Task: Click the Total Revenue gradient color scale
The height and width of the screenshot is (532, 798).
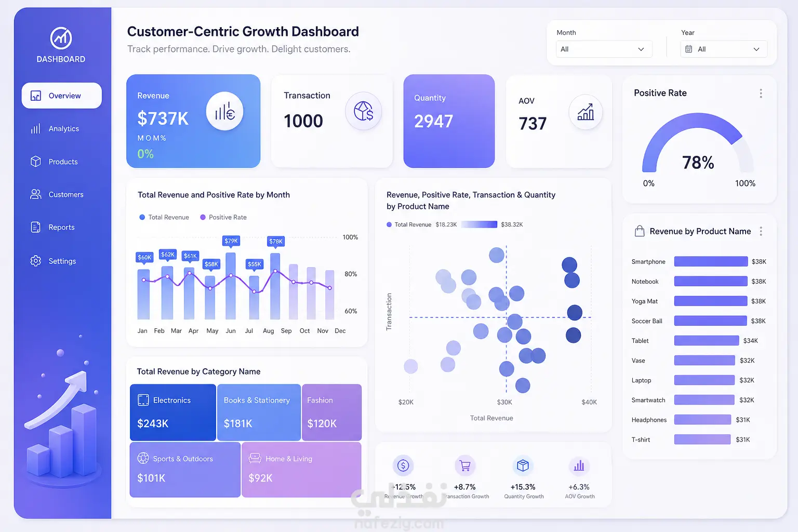Action: click(x=479, y=224)
